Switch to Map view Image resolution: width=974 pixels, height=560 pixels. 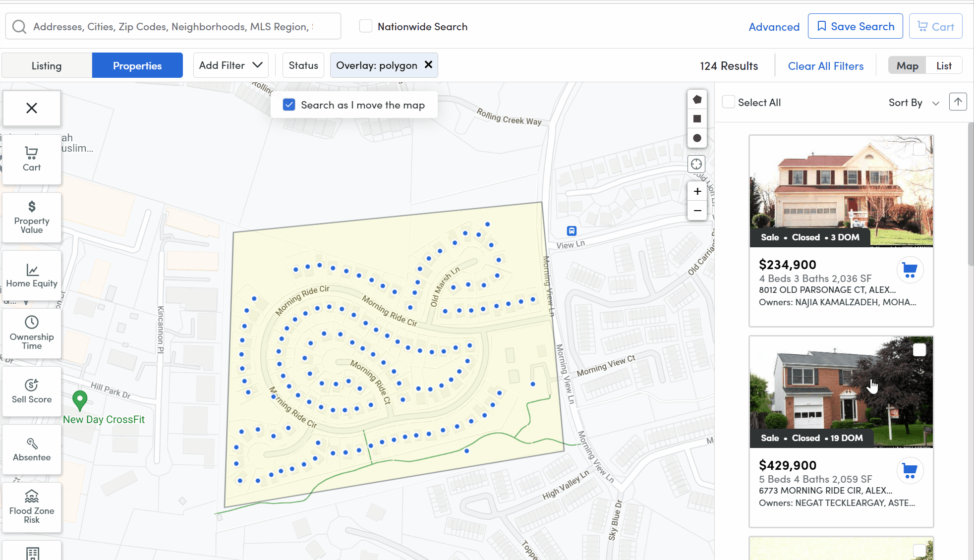point(907,65)
